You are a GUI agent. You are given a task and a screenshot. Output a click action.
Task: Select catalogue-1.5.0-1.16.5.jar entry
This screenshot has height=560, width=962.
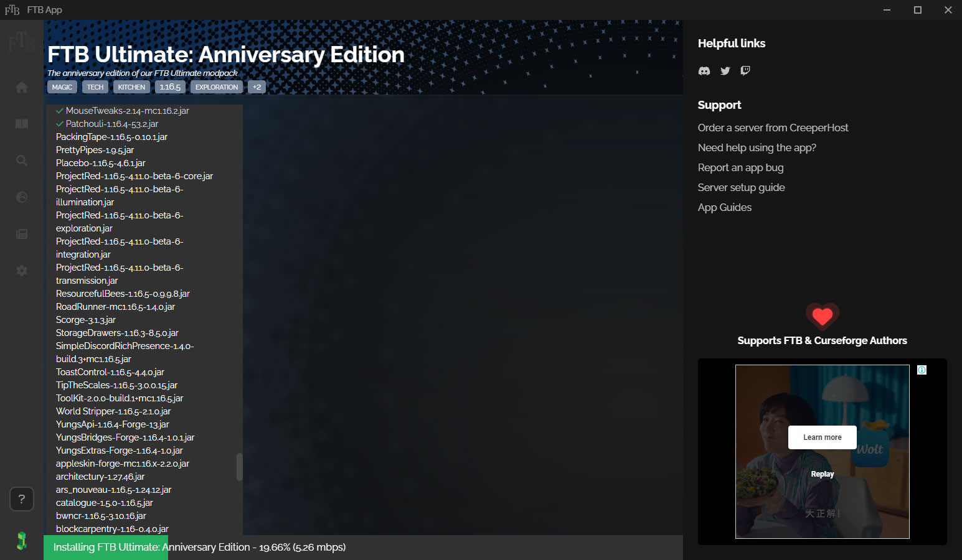pyautogui.click(x=105, y=503)
